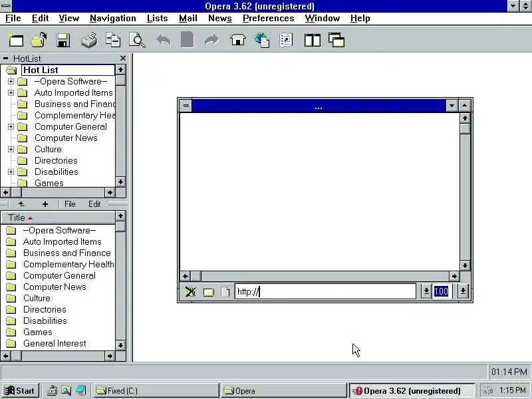Open the zoom percentage dropdown arrow

click(463, 291)
